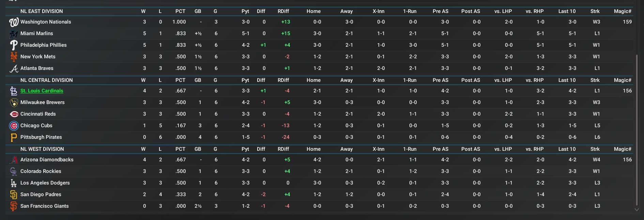Click the Philadelphia Phillies logo icon
The width and height of the screenshot is (644, 220).
pos(14,45)
